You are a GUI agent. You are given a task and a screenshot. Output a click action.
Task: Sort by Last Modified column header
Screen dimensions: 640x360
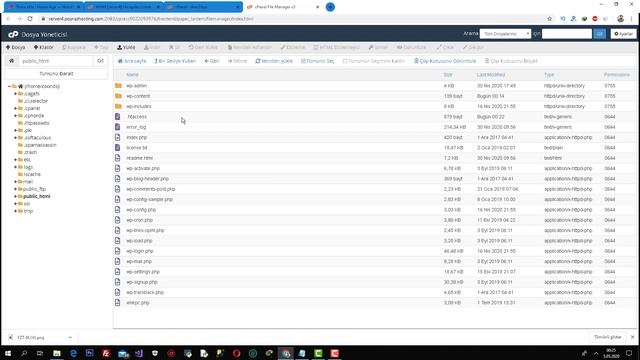pyautogui.click(x=491, y=75)
